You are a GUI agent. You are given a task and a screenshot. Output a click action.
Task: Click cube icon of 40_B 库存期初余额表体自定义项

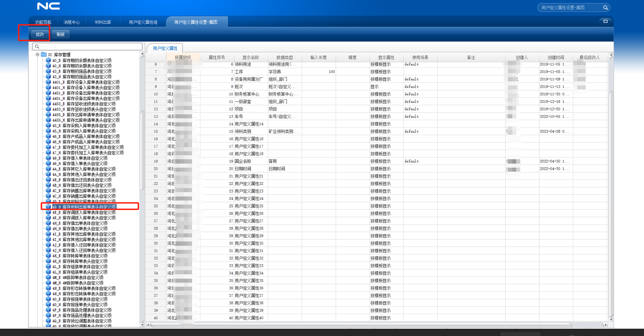tap(48, 61)
